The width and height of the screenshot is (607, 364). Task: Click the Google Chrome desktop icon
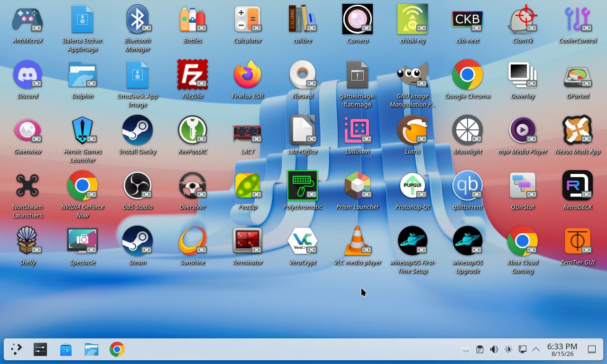pos(468,75)
